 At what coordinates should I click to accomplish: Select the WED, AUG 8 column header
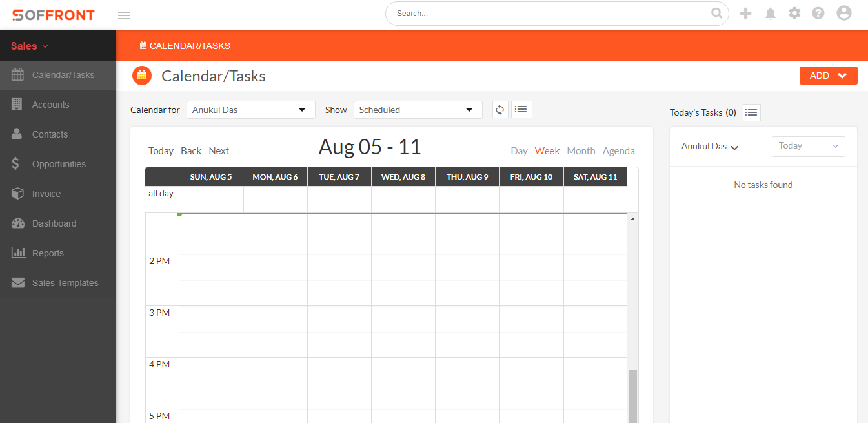point(403,176)
